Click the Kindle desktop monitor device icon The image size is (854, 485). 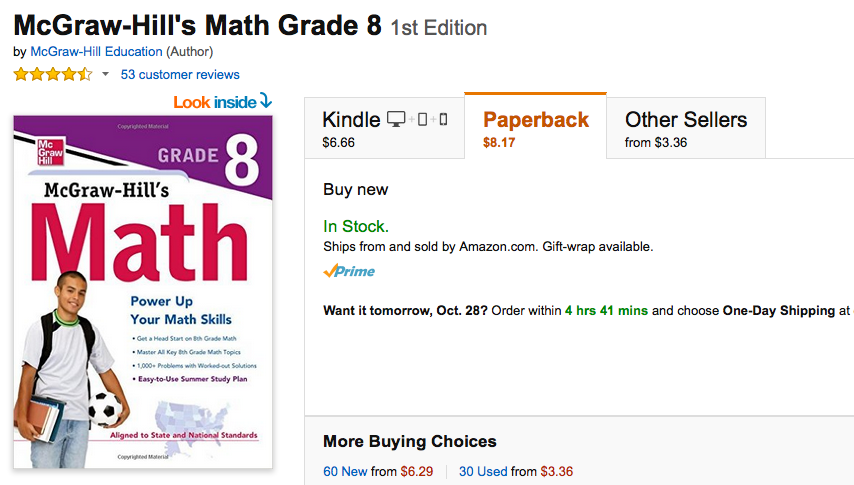[x=396, y=119]
